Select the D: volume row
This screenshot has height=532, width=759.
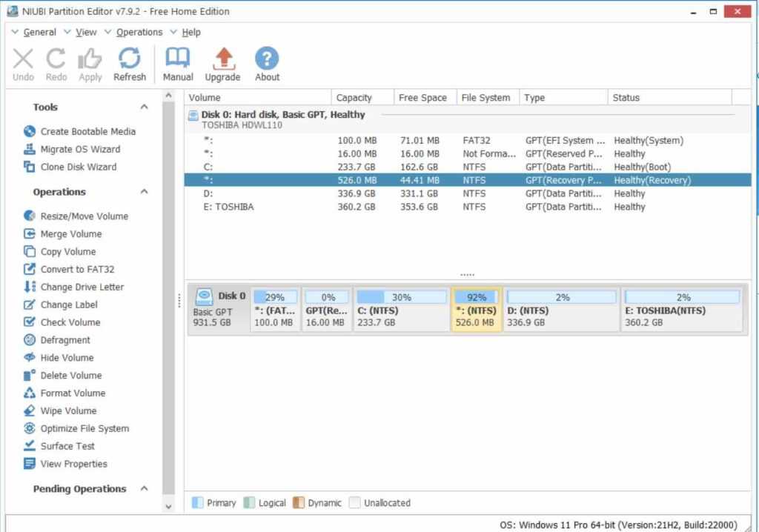pyautogui.click(x=468, y=193)
